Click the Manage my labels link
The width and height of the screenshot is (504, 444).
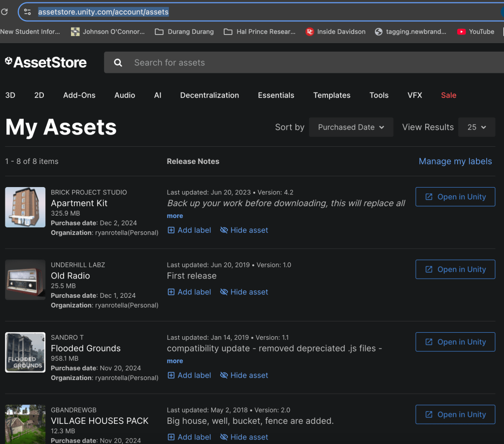pyautogui.click(x=455, y=161)
